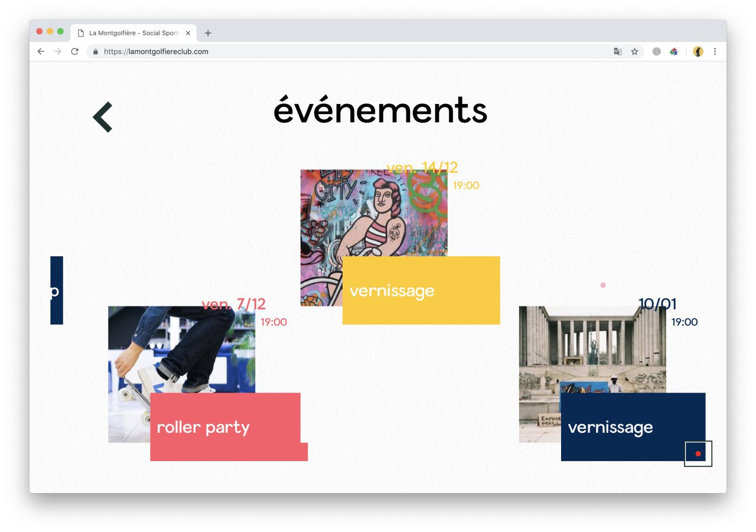Click the 19:00 time under 10/01
The width and height of the screenshot is (756, 532).
(685, 322)
